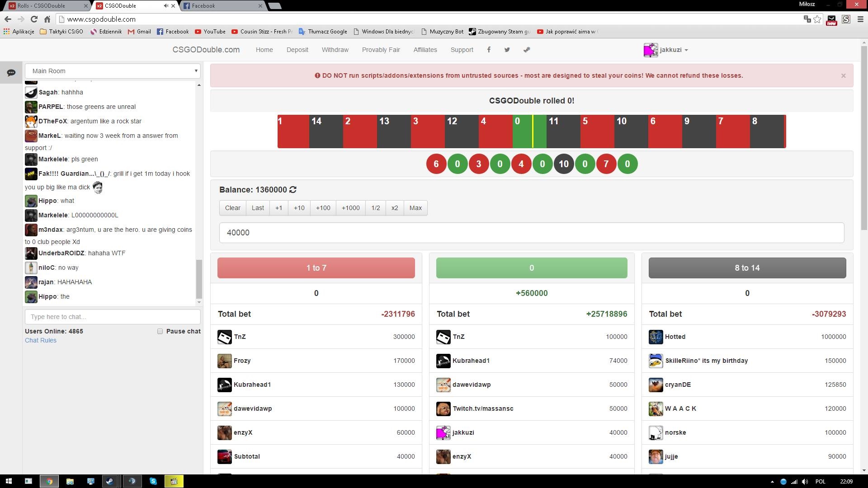The image size is (868, 488).
Task: Open the Chrome menu hamburger button
Action: [860, 19]
